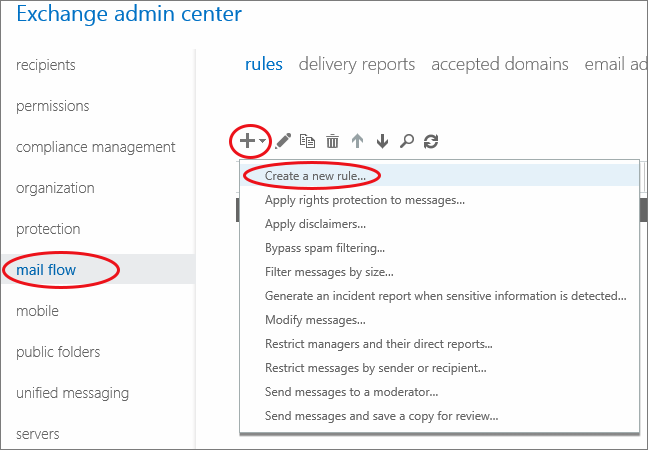Open mail flow in left navigation

point(46,270)
